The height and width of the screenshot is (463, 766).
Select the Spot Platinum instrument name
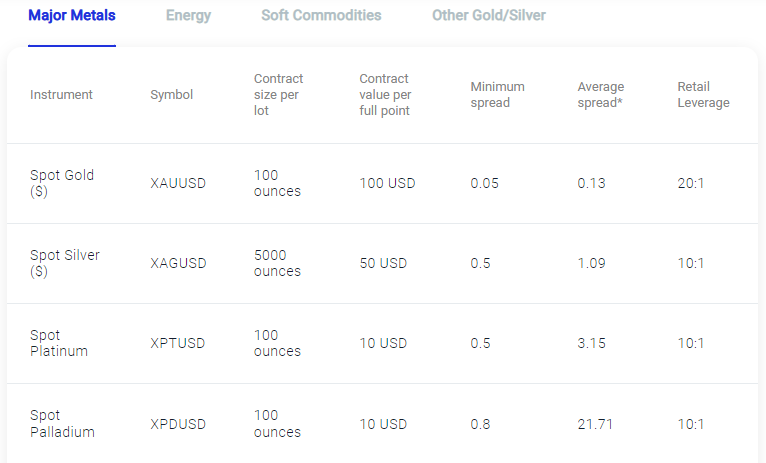click(59, 343)
